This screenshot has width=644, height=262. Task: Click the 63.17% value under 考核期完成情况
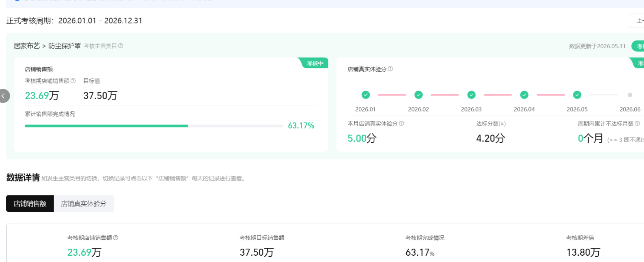click(x=420, y=252)
